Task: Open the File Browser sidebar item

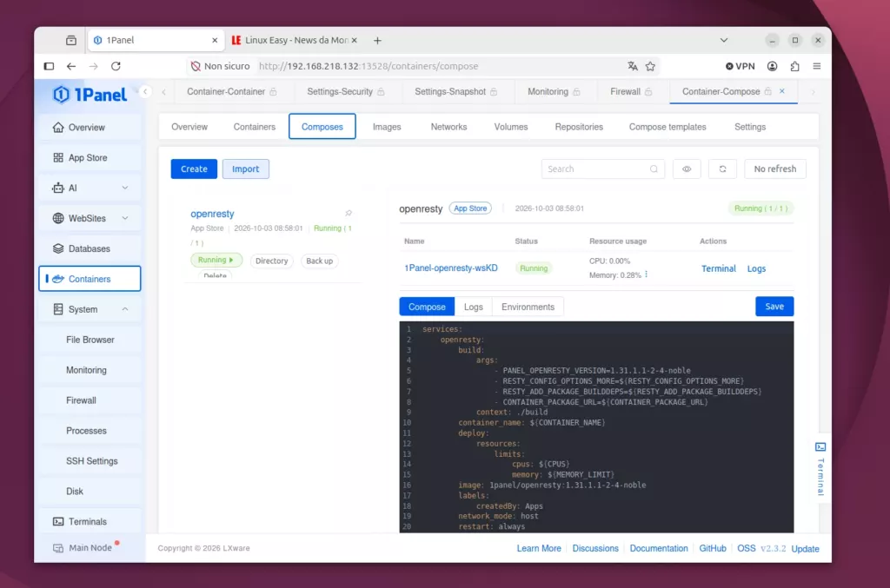Action: pos(90,340)
